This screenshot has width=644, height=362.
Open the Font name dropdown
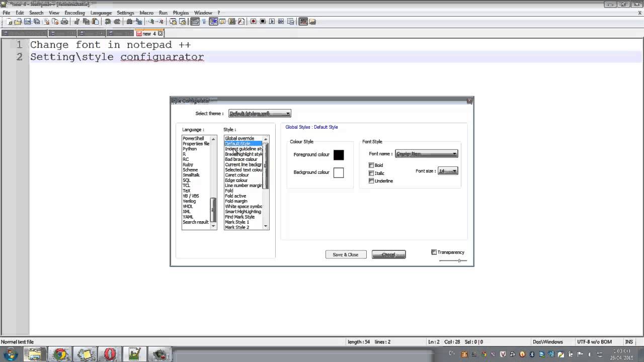427,154
